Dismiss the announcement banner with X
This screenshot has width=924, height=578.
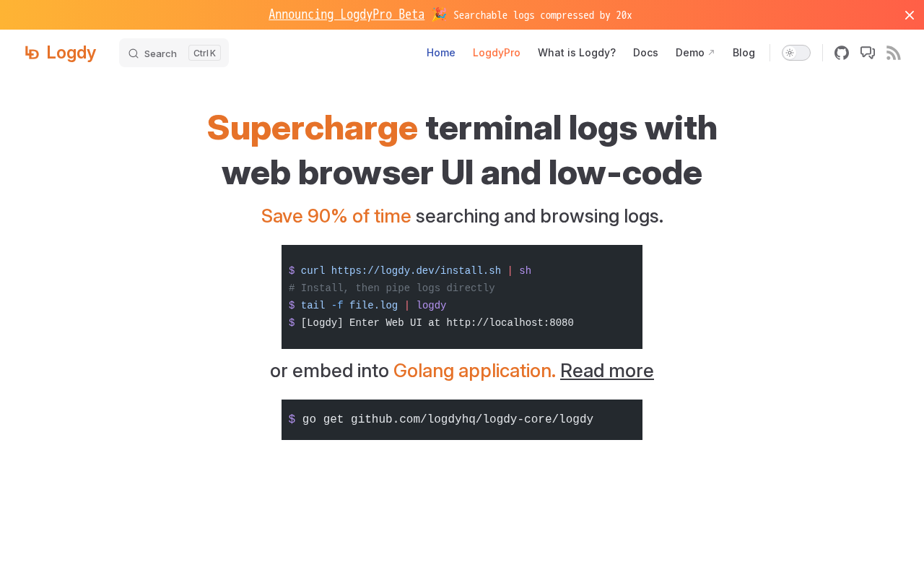click(910, 15)
